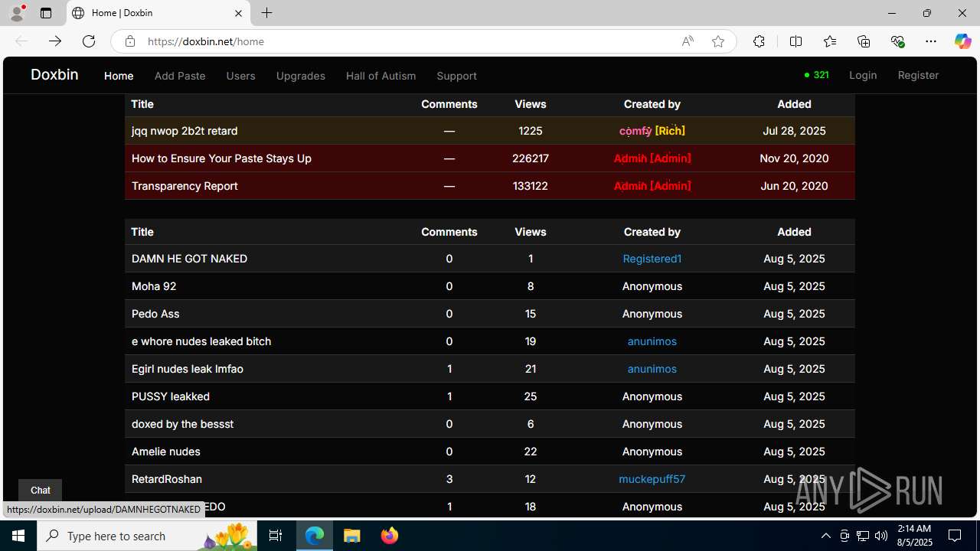Open the network tray icon
980x551 pixels.
[863, 536]
